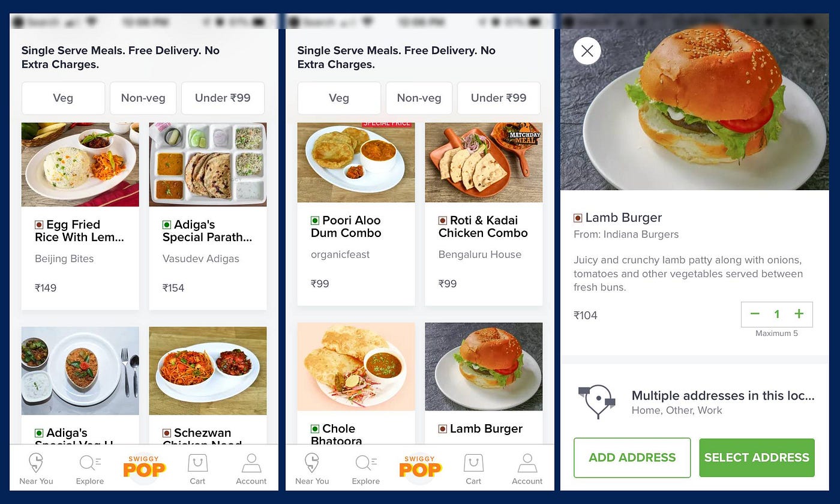
Task: Decrease Lamb Burger quantity with minus
Action: (x=755, y=314)
